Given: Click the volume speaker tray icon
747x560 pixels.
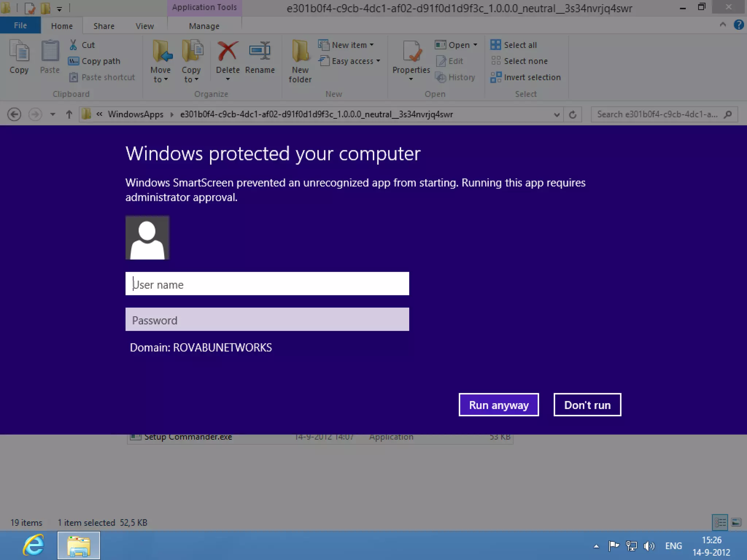Looking at the screenshot, I should (649, 546).
